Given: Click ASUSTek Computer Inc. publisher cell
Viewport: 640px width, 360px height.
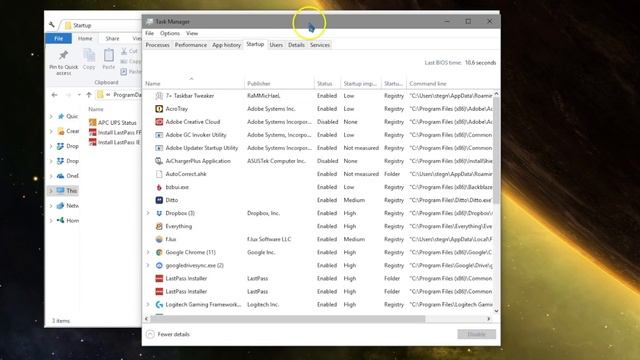Looking at the screenshot, I should coord(276,161).
